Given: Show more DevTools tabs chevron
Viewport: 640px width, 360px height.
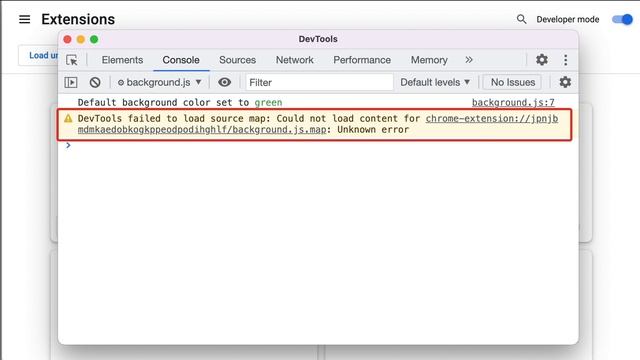Looking at the screenshot, I should click(469, 60).
